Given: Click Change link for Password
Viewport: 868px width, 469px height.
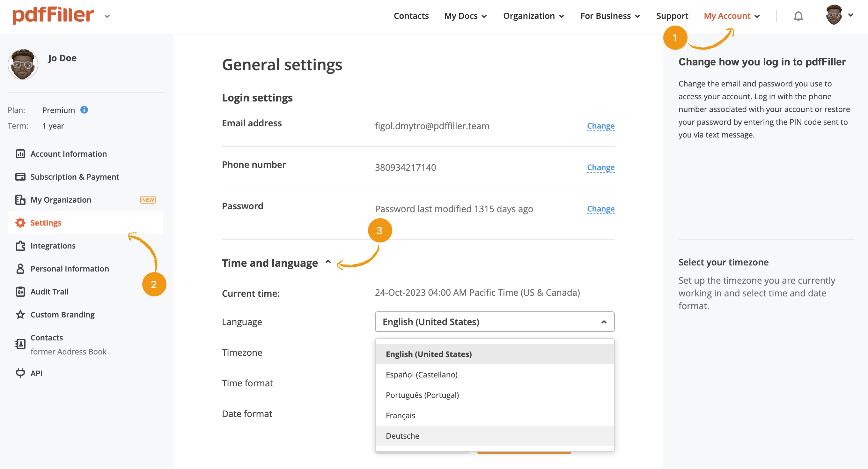Looking at the screenshot, I should (x=600, y=209).
